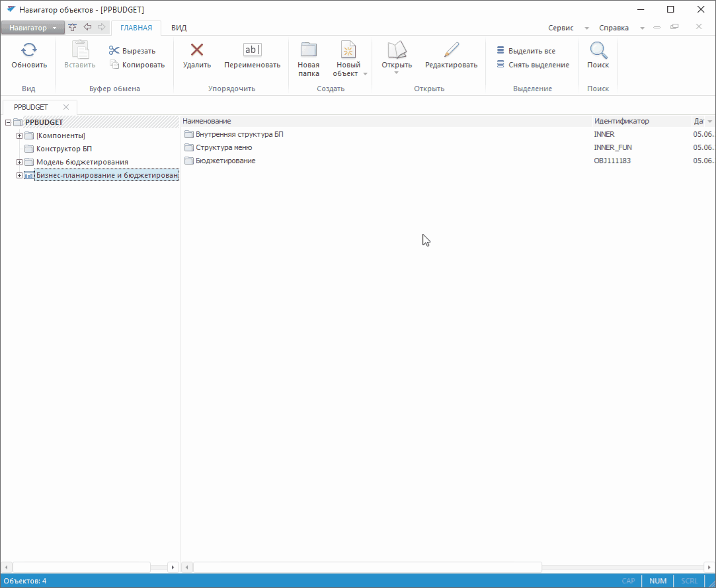
Task: Click identifier OBJ111183 cell
Action: pos(612,161)
